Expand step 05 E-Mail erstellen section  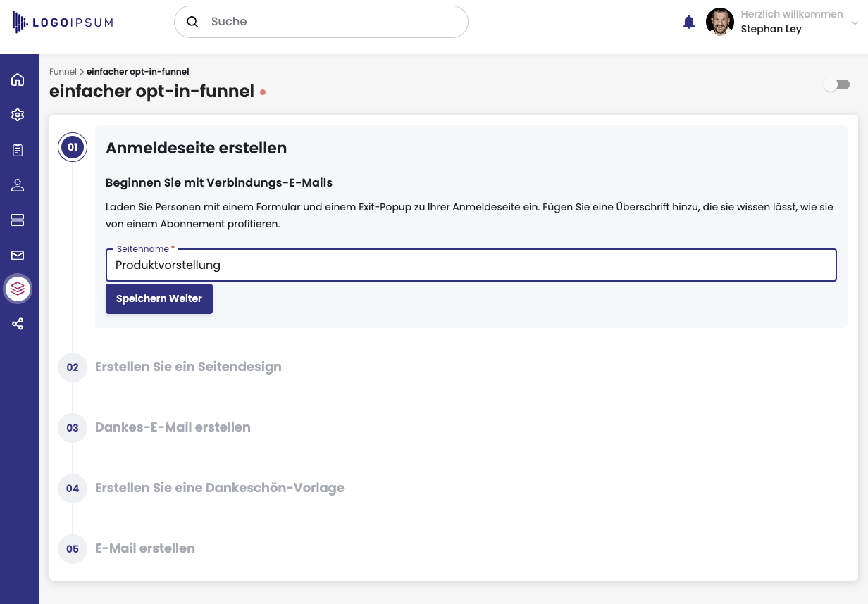click(x=144, y=548)
